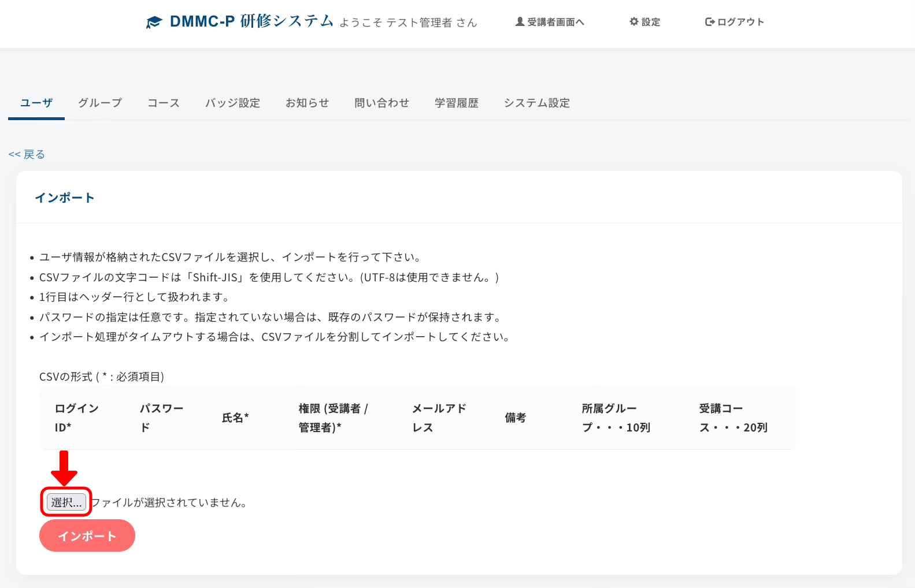Open the システム設定 tab
Image resolution: width=915 pixels, height=588 pixels.
click(536, 103)
